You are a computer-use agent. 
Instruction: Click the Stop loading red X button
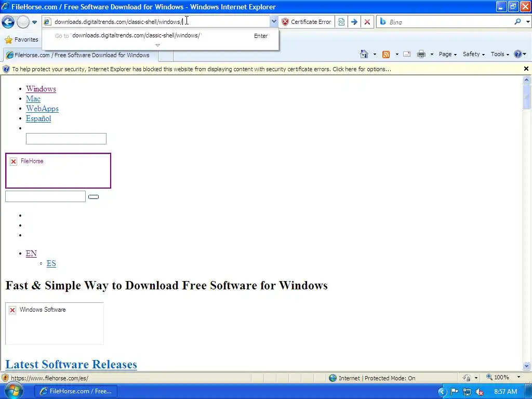pos(367,22)
